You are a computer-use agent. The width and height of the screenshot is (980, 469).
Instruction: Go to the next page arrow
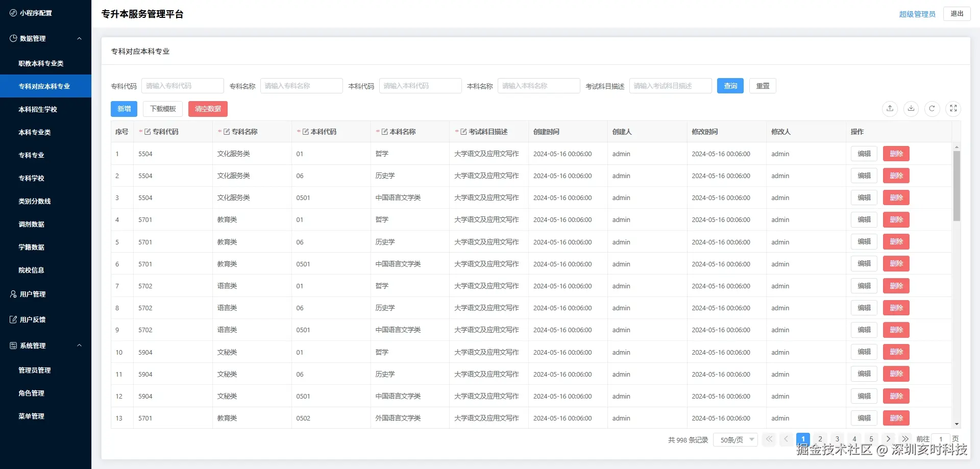pyautogui.click(x=888, y=439)
